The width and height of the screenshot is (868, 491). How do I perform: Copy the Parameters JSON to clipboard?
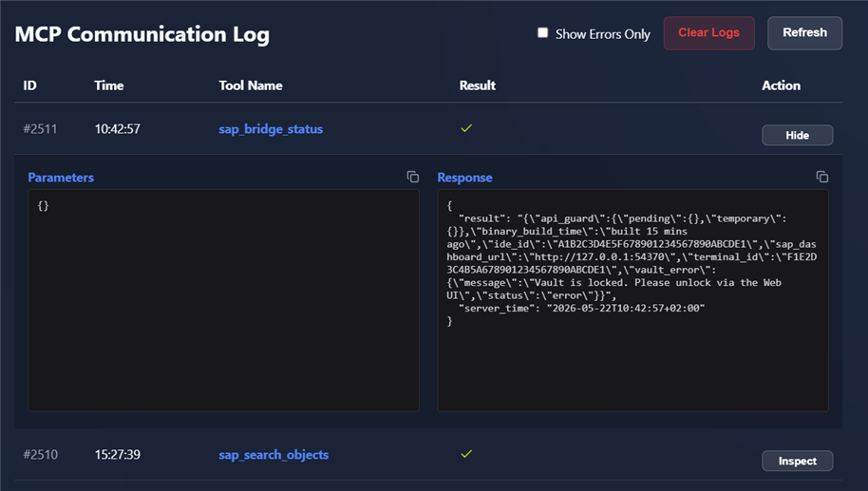[x=413, y=177]
